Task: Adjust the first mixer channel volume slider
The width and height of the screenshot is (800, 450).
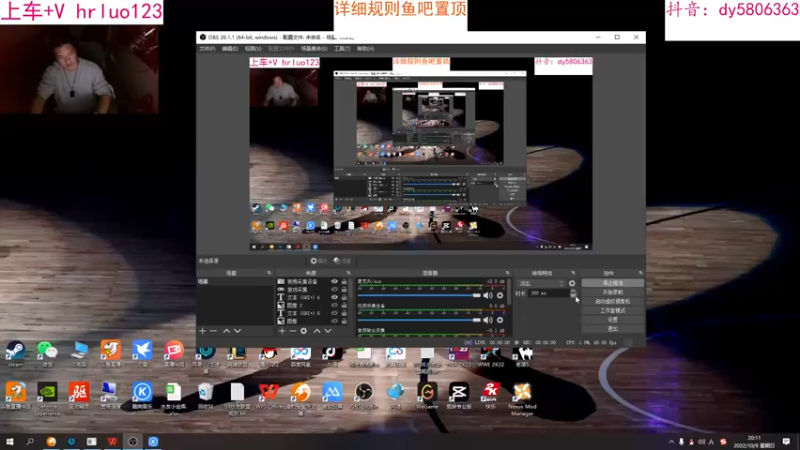Action: (x=419, y=295)
